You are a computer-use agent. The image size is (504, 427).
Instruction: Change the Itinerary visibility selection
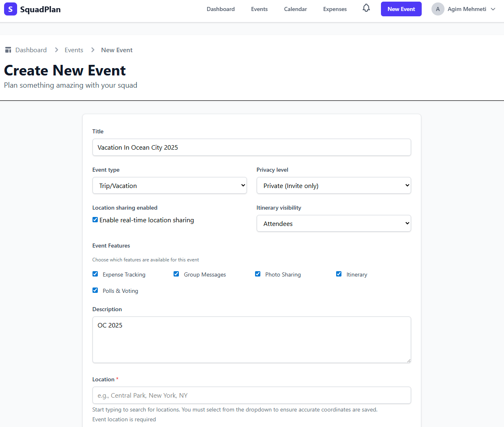pyautogui.click(x=333, y=223)
